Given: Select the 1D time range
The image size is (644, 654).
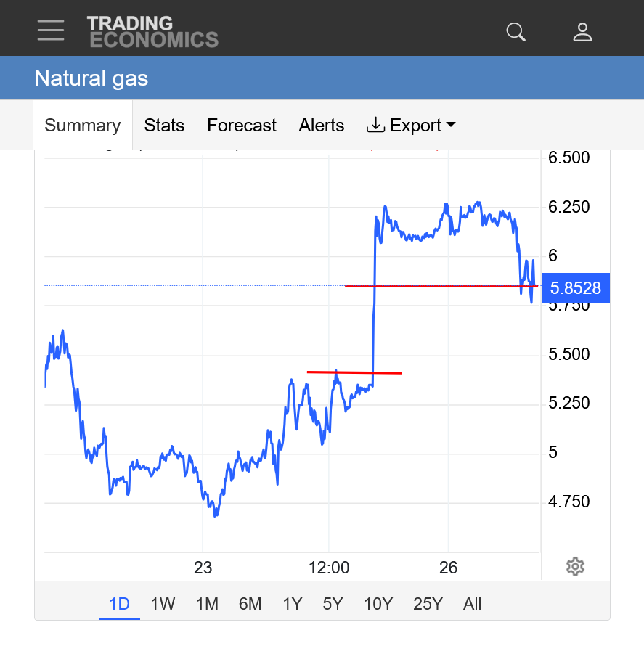Looking at the screenshot, I should pyautogui.click(x=119, y=604).
